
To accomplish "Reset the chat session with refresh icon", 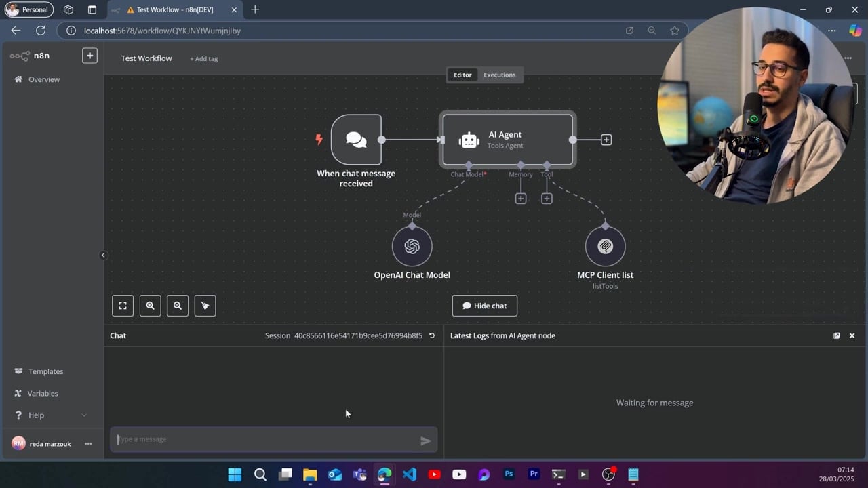I will [x=432, y=335].
